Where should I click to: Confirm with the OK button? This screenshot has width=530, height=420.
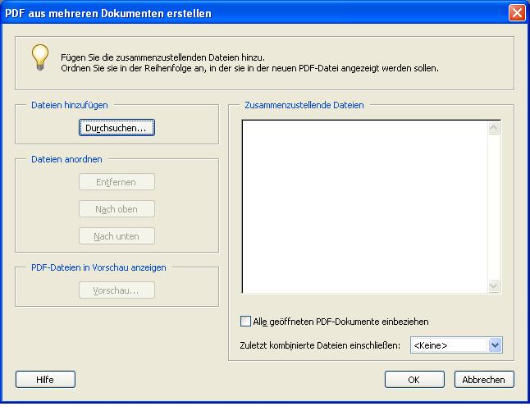[x=414, y=380]
